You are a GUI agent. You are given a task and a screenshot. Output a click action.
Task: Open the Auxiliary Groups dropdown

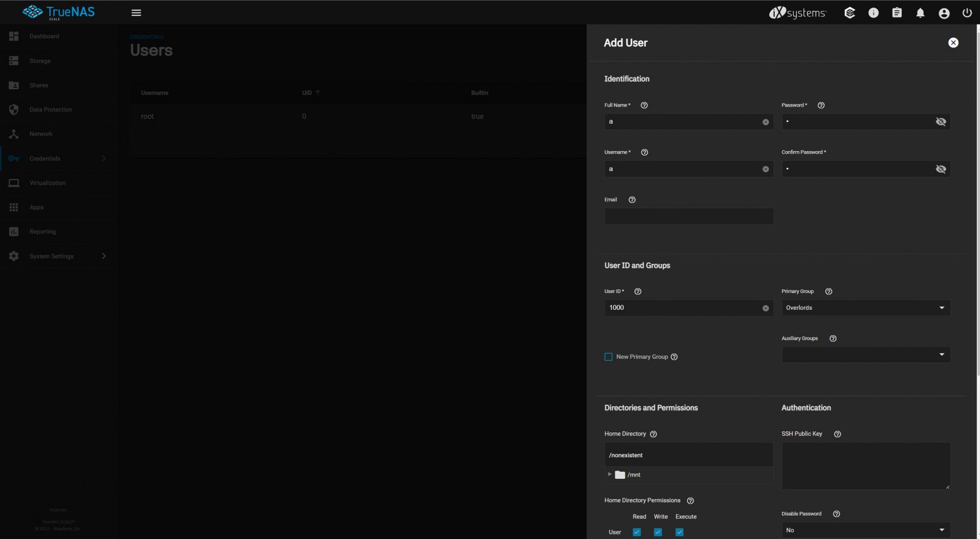(866, 355)
